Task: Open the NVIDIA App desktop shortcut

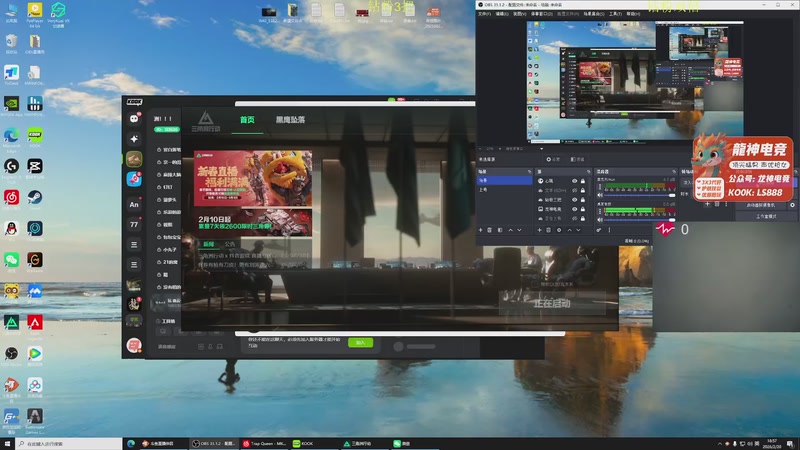Action: 11,106
